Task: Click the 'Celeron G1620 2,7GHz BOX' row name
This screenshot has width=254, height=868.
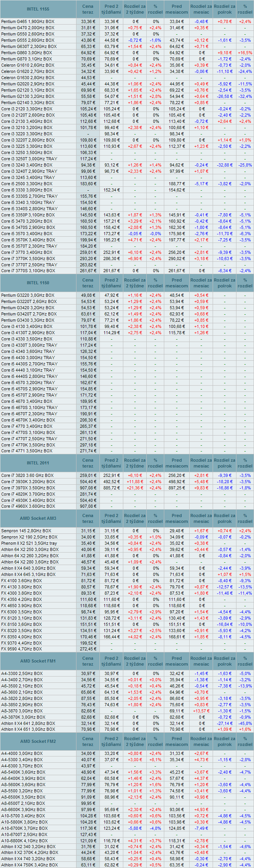Action: pos(28,71)
